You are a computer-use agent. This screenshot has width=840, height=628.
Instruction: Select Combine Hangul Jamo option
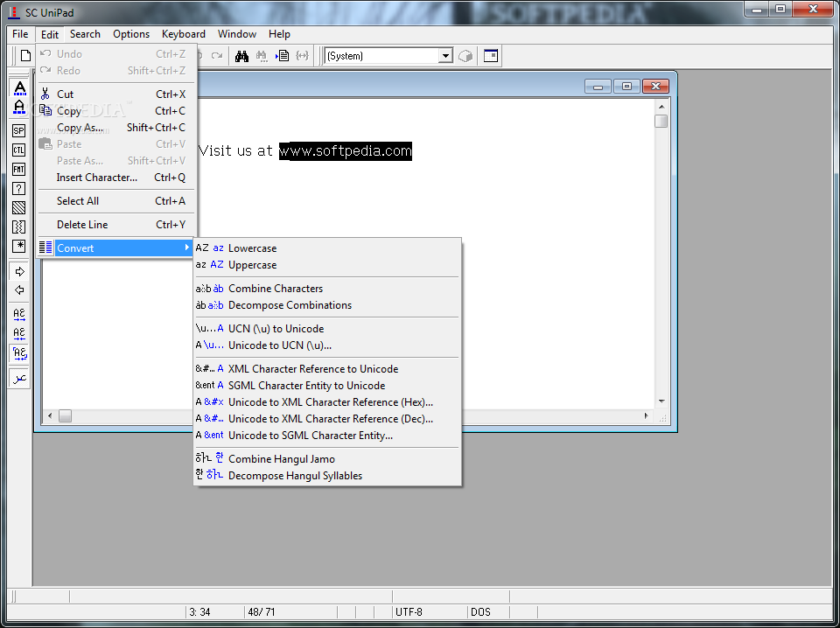326,459
